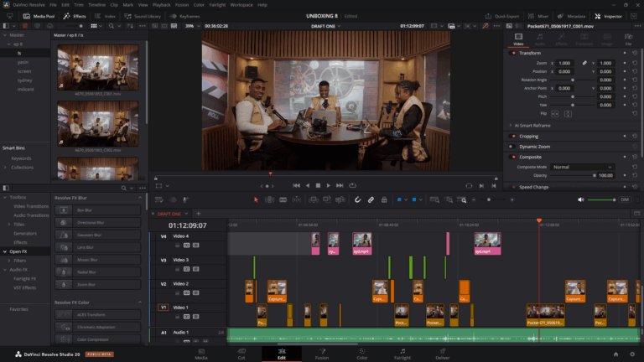Disable the Video 1 track
This screenshot has height=362, width=644.
(x=196, y=317)
